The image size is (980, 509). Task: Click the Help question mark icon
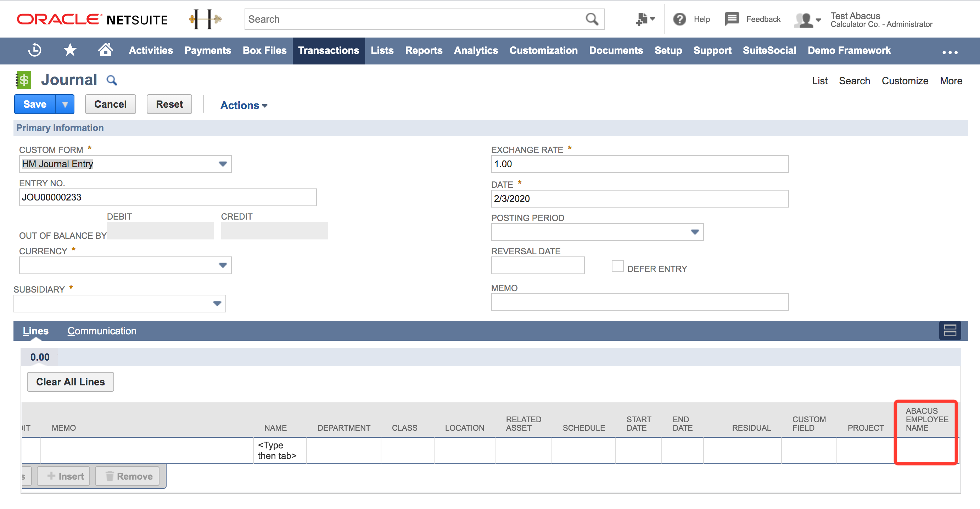[x=680, y=19]
